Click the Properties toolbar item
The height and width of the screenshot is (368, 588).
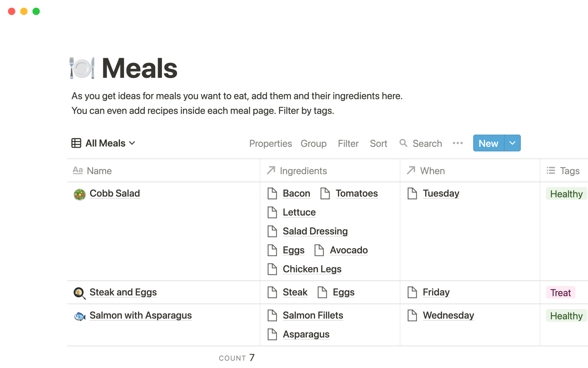point(270,143)
